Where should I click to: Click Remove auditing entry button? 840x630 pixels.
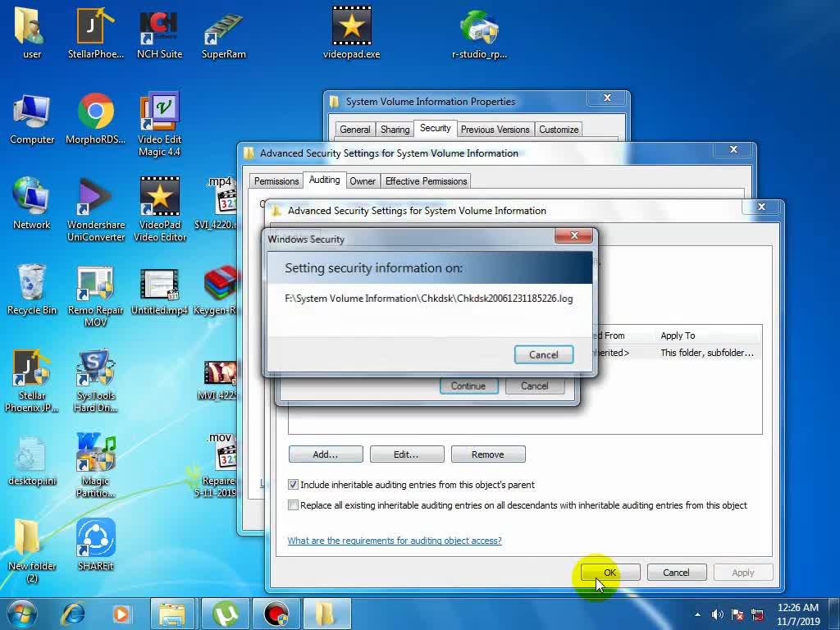point(488,454)
